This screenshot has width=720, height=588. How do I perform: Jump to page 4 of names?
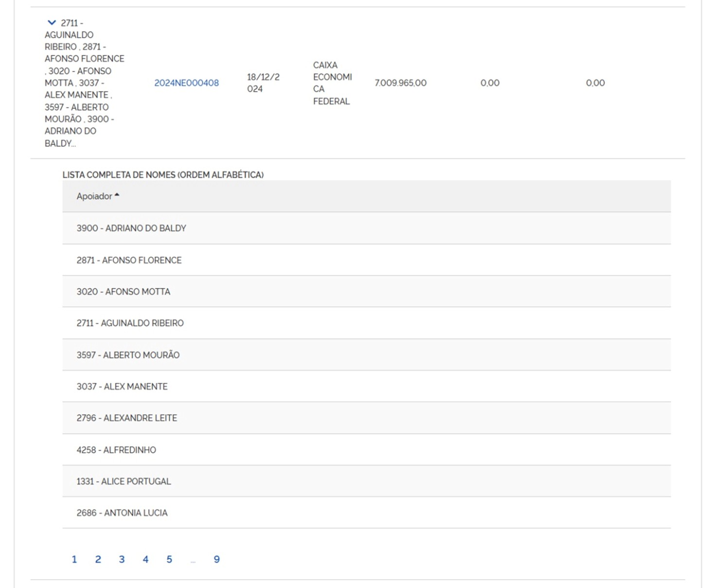coord(145,560)
